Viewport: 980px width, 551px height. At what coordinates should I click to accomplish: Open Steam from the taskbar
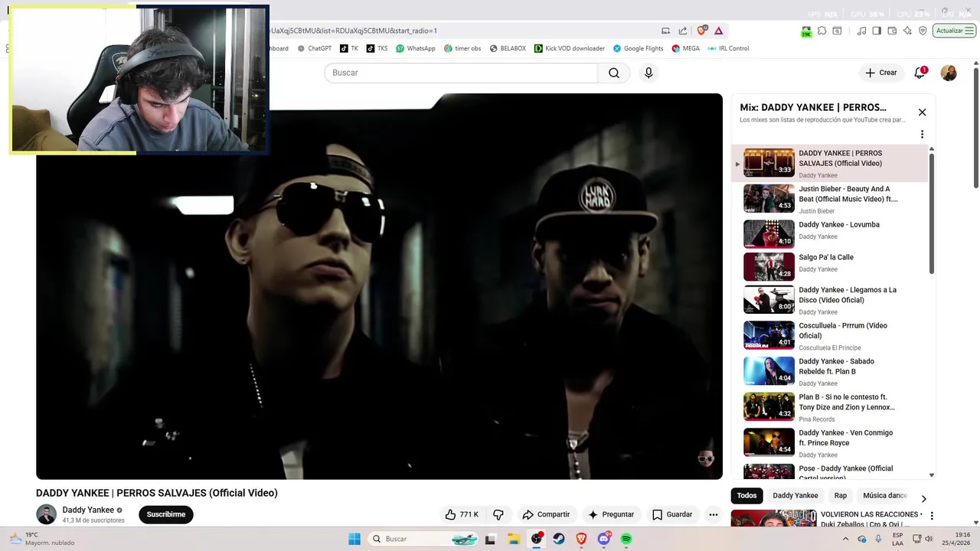559,539
